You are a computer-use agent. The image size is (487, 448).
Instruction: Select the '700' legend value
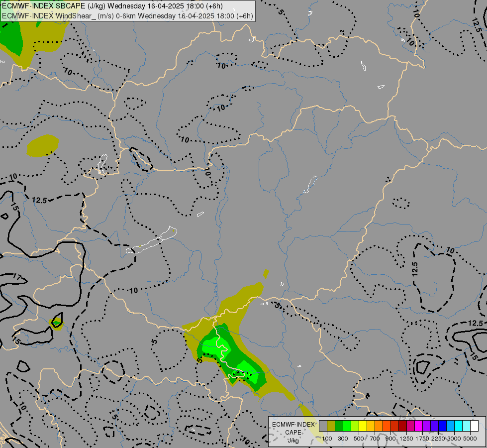tap(375, 439)
